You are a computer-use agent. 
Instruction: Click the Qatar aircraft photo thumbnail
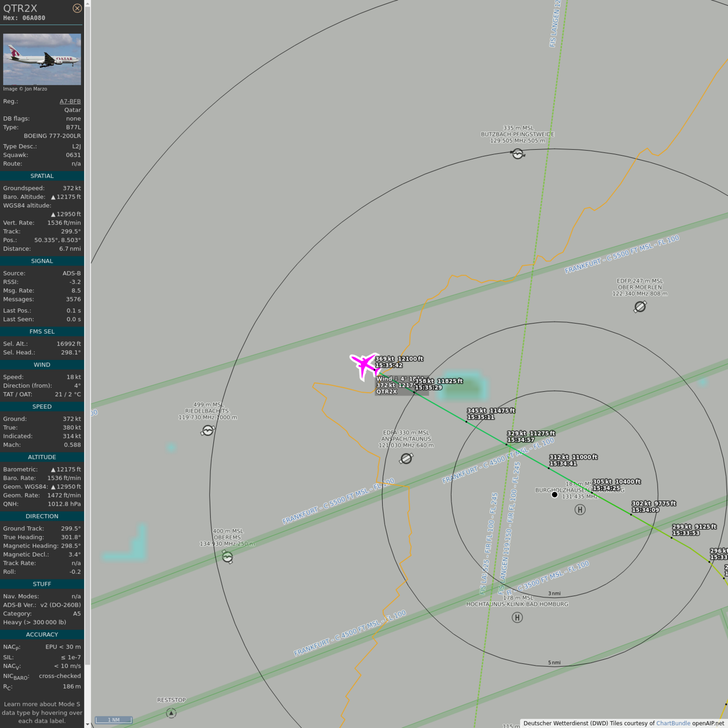(x=42, y=59)
